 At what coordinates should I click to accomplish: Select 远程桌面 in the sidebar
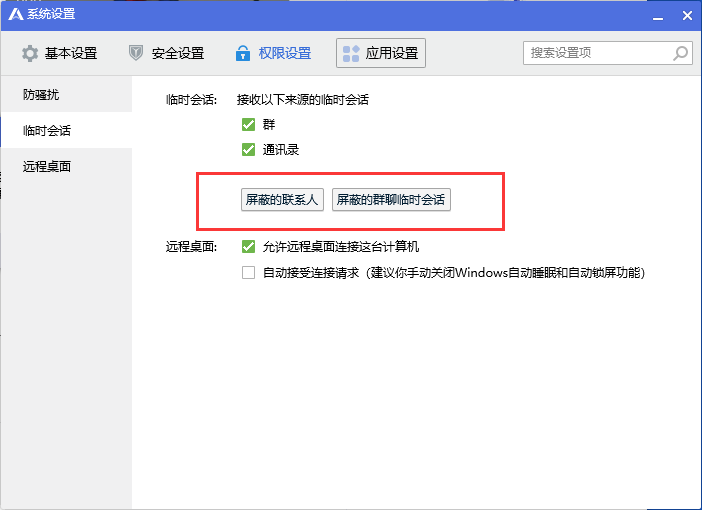(66, 167)
